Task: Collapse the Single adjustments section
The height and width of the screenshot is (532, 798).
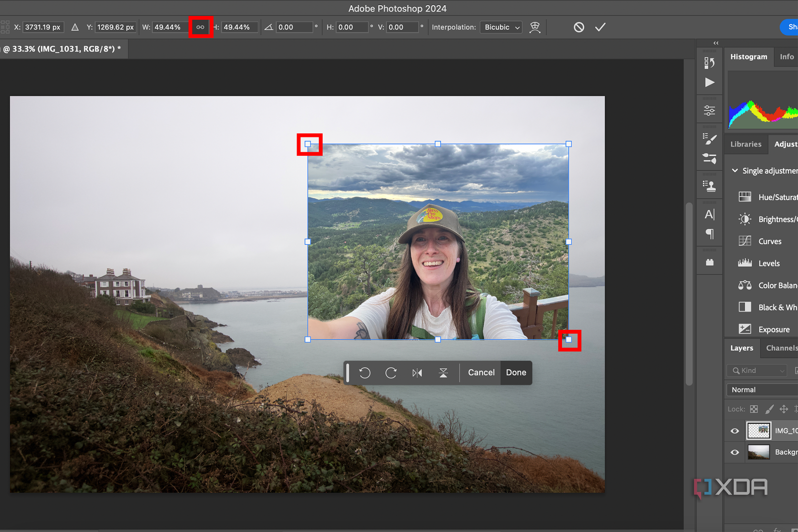Action: tap(735, 170)
